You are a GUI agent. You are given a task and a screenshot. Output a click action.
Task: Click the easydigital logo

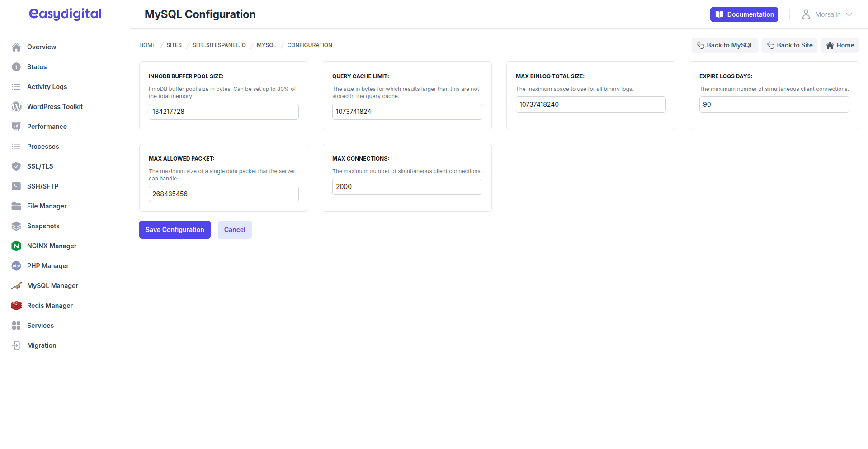click(x=65, y=14)
